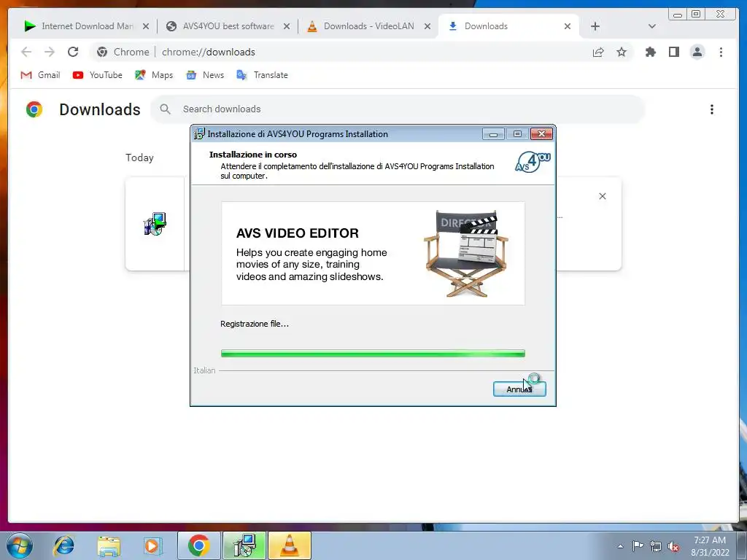The height and width of the screenshot is (560, 747).
Task: Open the profile avatar menu
Action: pyautogui.click(x=697, y=52)
